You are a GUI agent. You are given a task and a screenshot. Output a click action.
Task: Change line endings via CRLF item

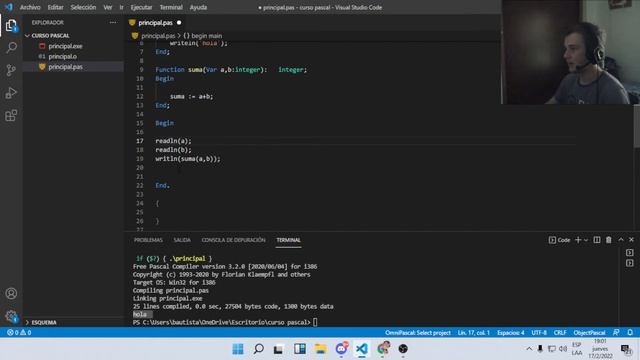click(x=560, y=333)
